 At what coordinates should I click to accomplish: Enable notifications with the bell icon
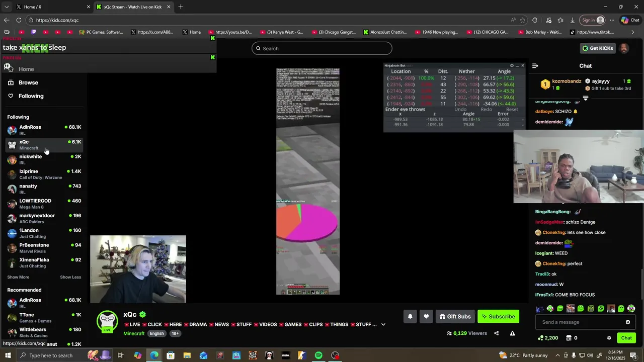click(x=410, y=316)
